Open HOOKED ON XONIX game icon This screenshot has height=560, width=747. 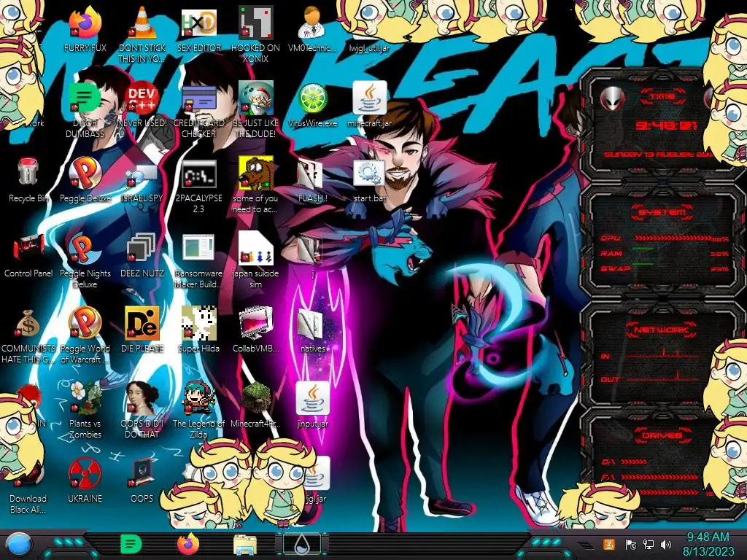pos(256,23)
